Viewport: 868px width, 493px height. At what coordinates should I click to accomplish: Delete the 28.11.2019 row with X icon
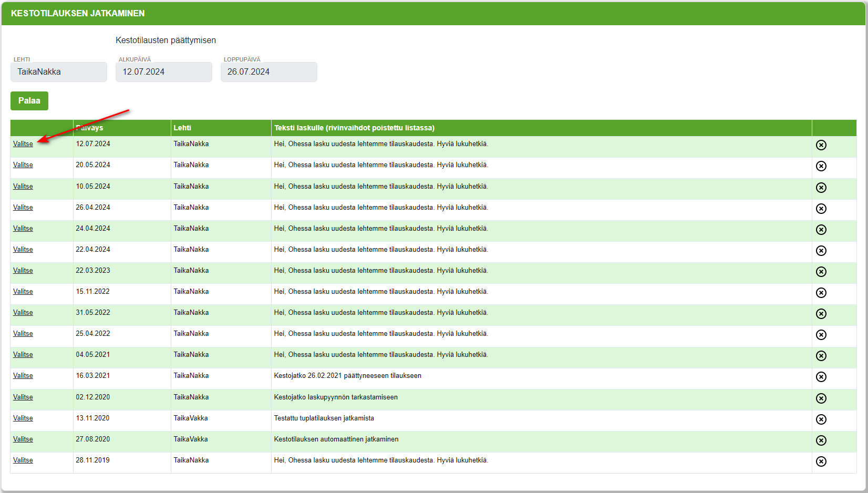coord(821,461)
